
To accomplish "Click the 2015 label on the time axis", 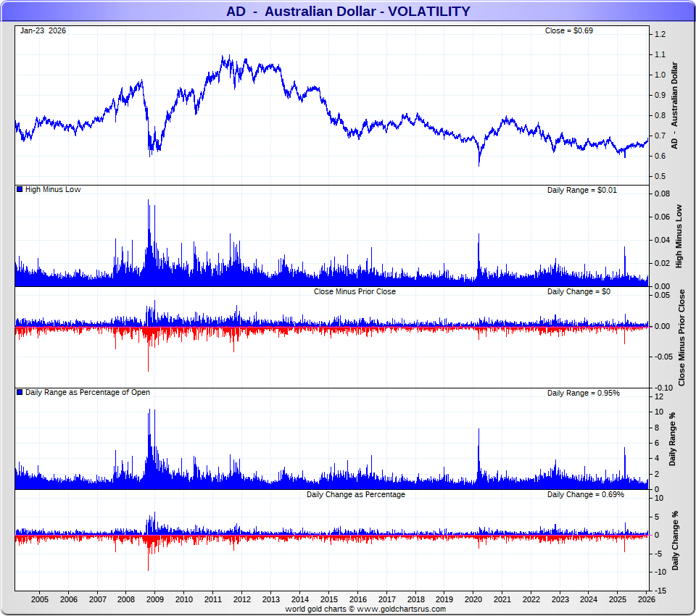I will (x=329, y=599).
